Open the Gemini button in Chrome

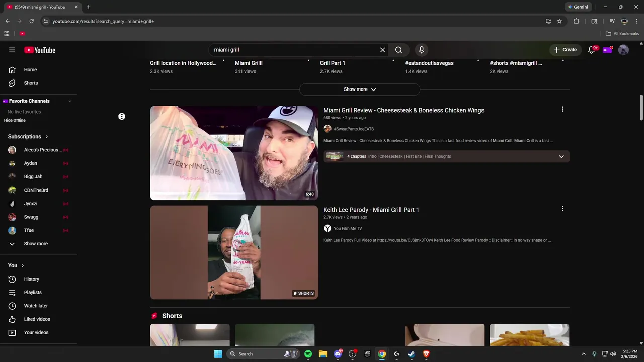[x=578, y=7]
